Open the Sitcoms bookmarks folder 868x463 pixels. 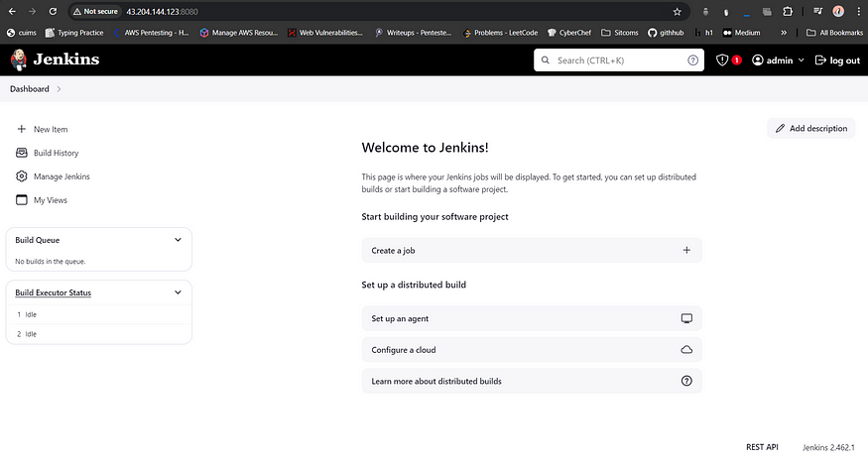tap(620, 33)
